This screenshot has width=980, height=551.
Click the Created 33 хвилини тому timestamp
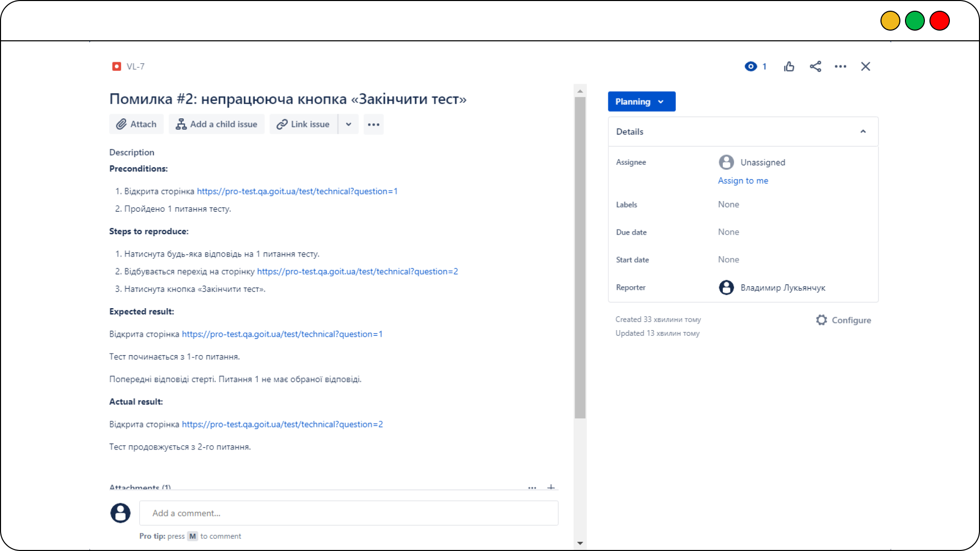point(658,319)
